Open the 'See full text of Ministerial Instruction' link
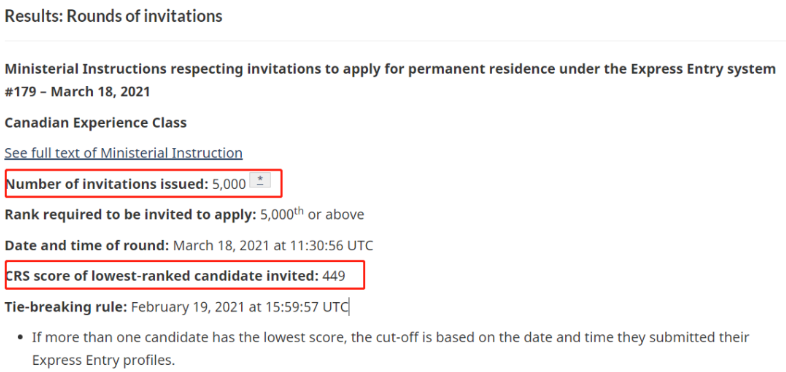 click(123, 153)
